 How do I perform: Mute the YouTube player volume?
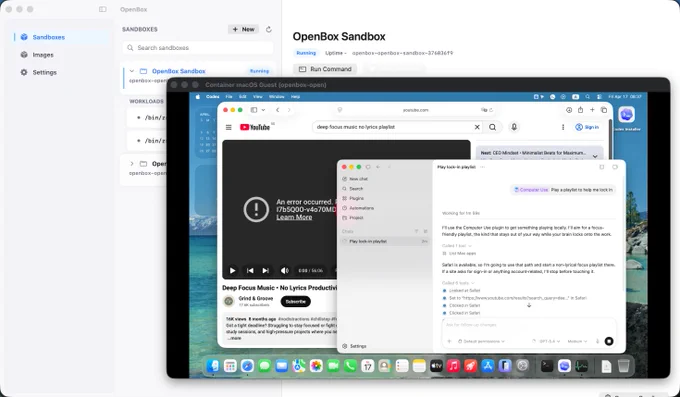pos(284,270)
